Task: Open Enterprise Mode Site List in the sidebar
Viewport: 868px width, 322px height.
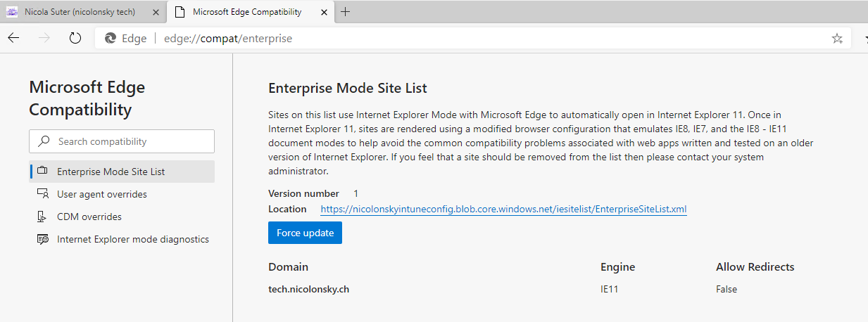Action: (122, 172)
